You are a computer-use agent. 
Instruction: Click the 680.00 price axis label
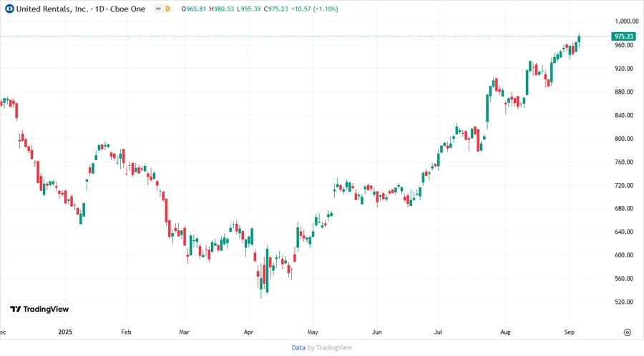pos(624,208)
